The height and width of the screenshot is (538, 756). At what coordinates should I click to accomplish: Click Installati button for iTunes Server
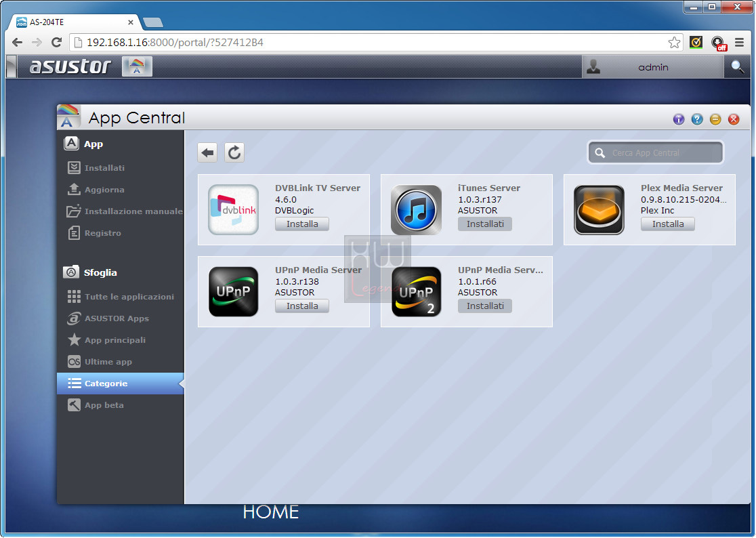(484, 224)
